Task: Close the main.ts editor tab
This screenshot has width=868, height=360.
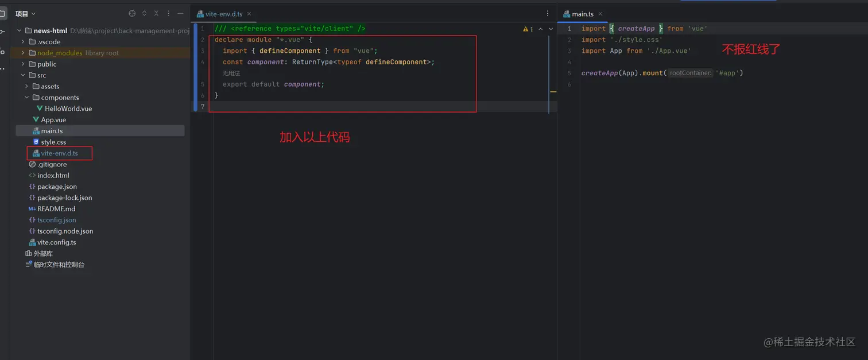Action: 600,14
